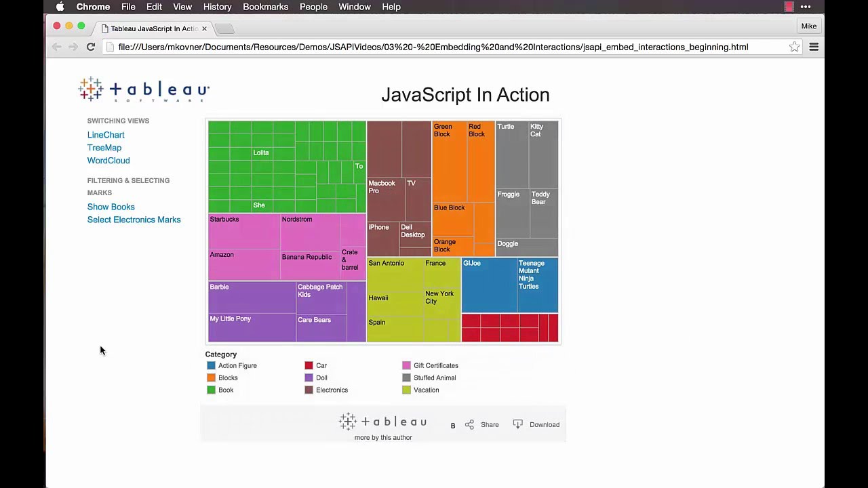Select the Banana Republic tile
Viewport: 868px width, 488px height.
click(310, 266)
